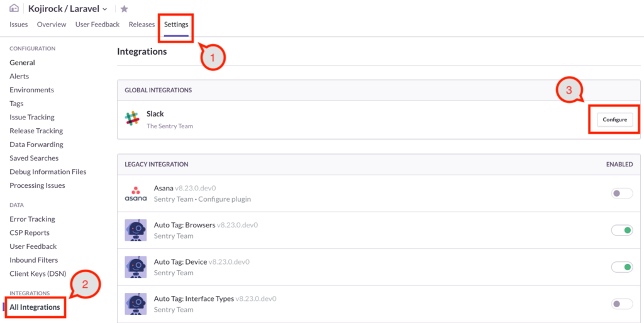Go to Issue Tracking settings
644x323 pixels.
coord(32,117)
